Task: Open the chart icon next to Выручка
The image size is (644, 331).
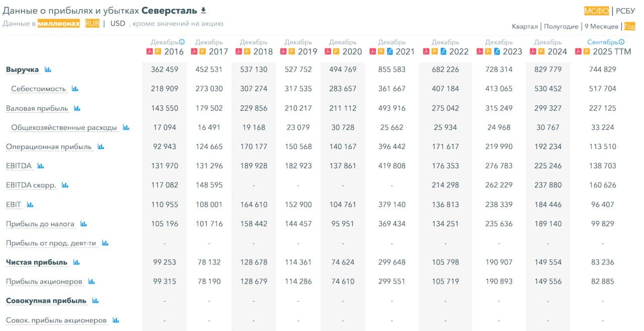Action: tap(48, 70)
